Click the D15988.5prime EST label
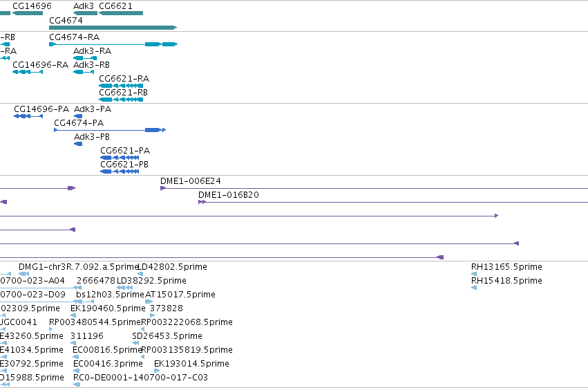The height and width of the screenshot is (388, 588). [32, 378]
